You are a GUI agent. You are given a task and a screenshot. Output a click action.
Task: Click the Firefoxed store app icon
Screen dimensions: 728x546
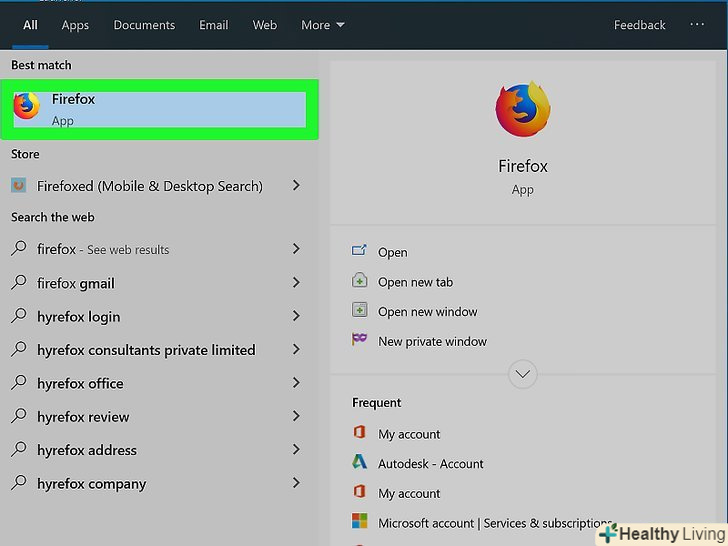(19, 186)
